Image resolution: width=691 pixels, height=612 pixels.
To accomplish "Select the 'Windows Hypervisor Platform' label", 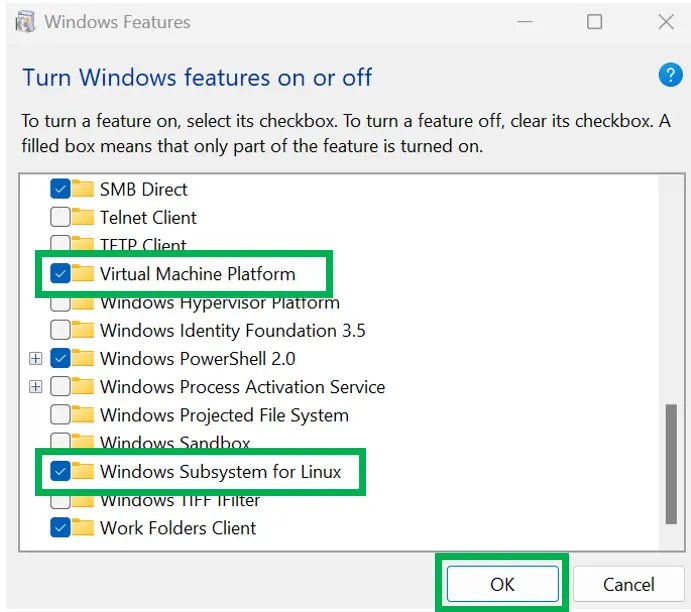I will point(220,304).
